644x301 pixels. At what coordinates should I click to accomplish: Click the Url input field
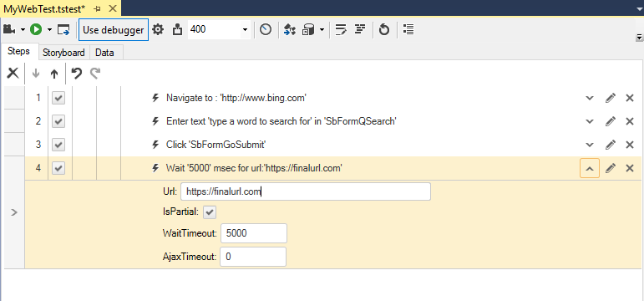click(x=306, y=191)
